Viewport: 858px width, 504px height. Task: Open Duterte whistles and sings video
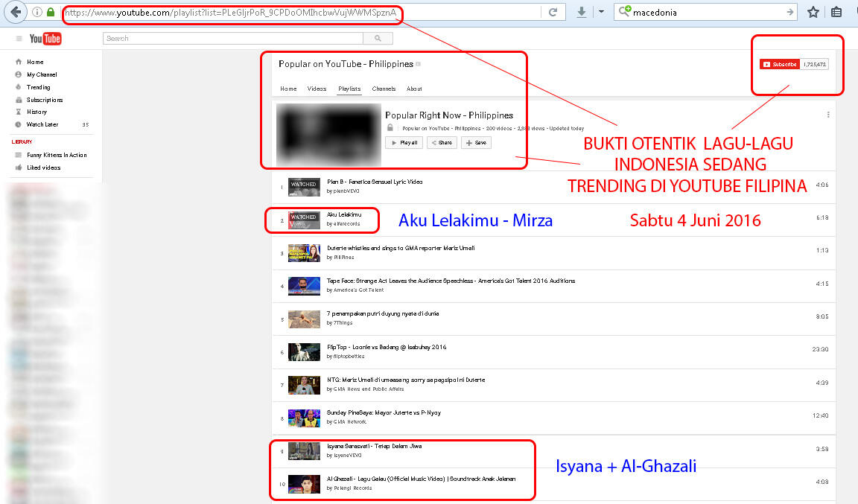tap(401, 248)
